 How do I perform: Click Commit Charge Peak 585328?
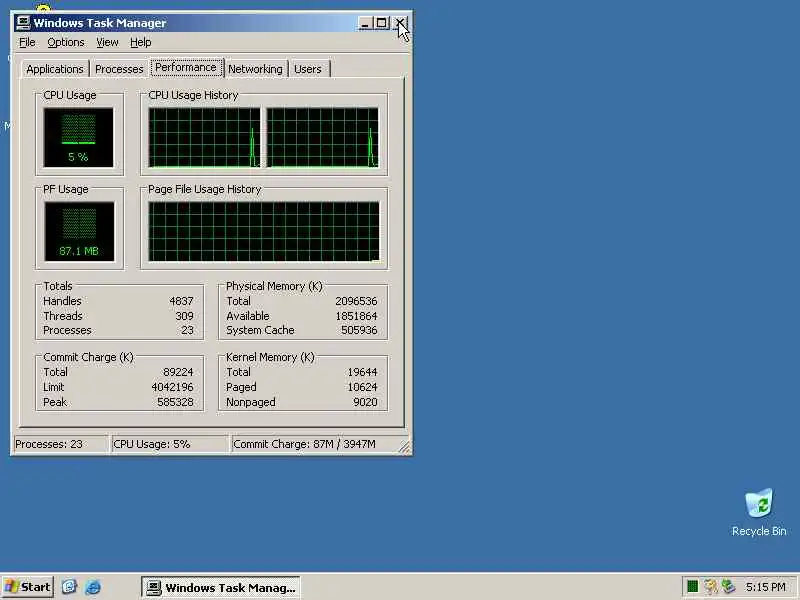175,402
